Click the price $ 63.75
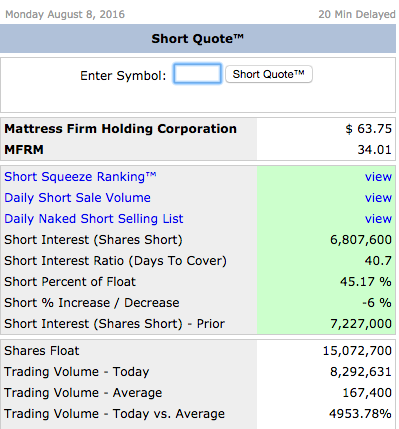Image resolution: width=399 pixels, height=429 pixels. [x=369, y=129]
